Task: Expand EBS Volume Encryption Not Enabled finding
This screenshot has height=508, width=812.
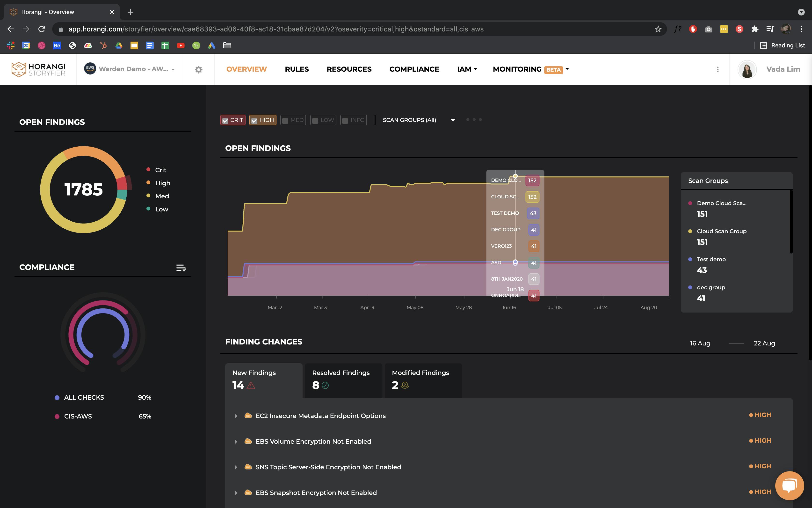Action: (x=236, y=441)
